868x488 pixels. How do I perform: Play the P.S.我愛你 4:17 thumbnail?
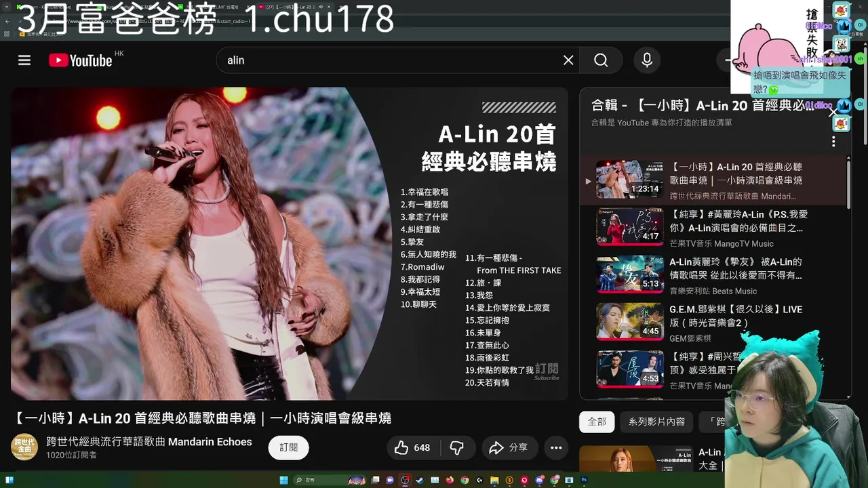[630, 226]
